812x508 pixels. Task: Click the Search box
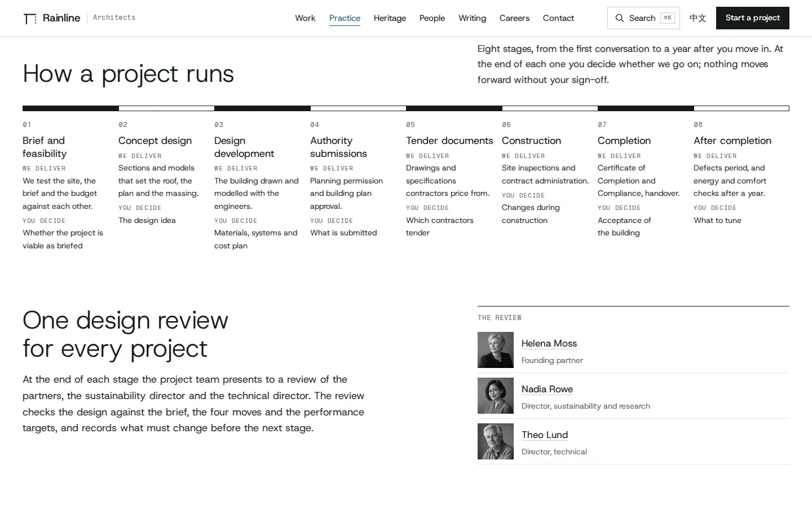[x=643, y=18]
